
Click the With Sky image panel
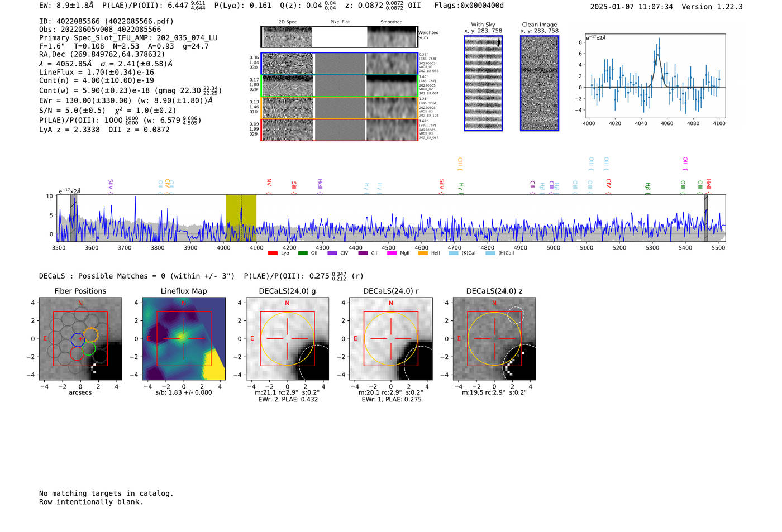(483, 83)
